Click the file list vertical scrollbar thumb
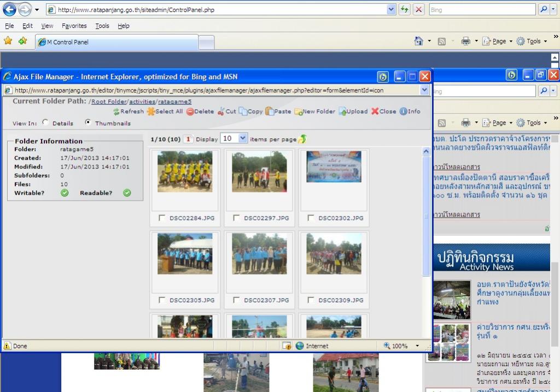Image resolution: width=560 pixels, height=392 pixels. 426,216
